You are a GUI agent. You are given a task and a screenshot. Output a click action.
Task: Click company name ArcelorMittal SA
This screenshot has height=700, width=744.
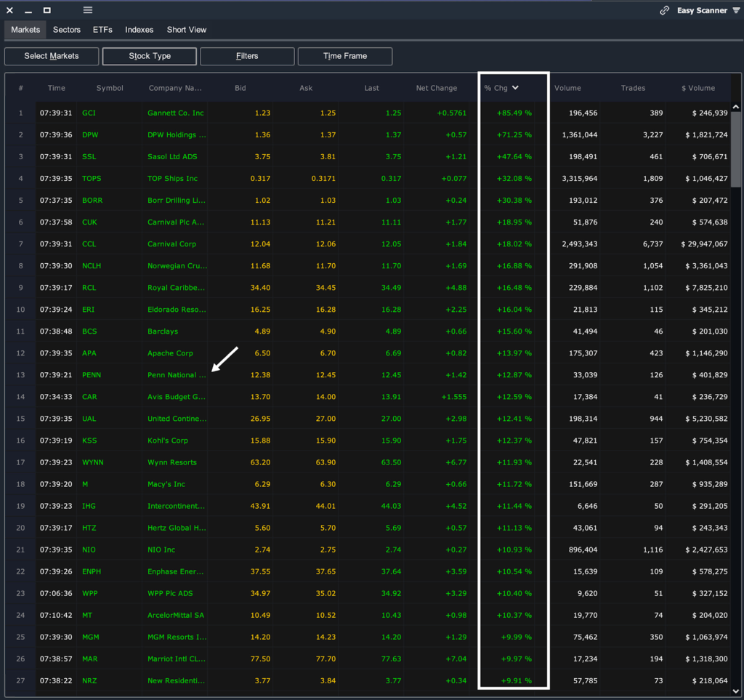coord(176,615)
